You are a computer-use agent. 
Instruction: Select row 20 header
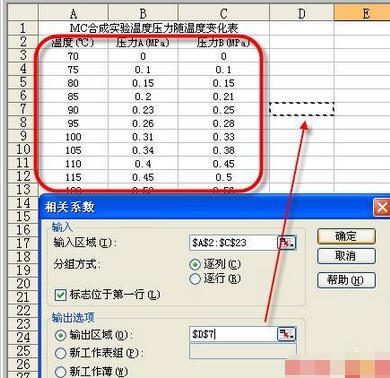[23, 284]
